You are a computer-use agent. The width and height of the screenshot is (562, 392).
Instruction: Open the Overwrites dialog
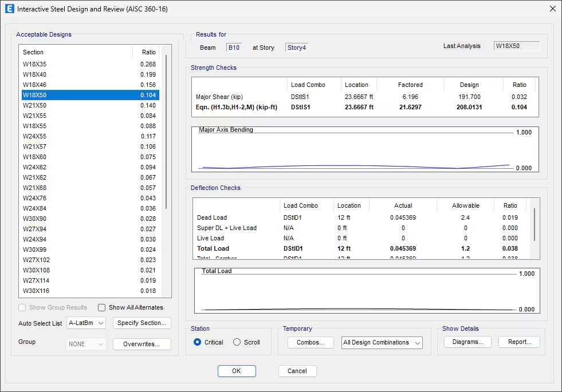(x=142, y=344)
